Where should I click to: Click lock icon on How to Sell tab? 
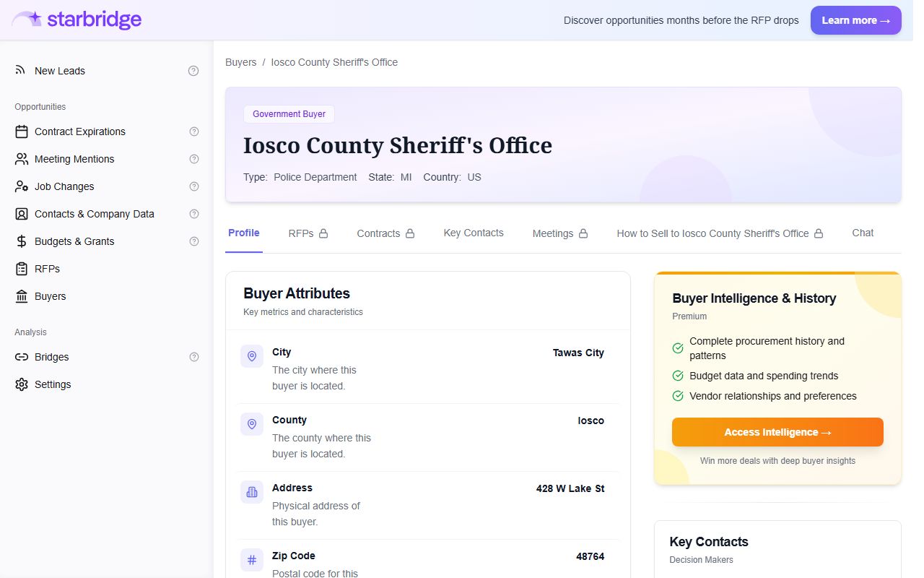pyautogui.click(x=819, y=233)
